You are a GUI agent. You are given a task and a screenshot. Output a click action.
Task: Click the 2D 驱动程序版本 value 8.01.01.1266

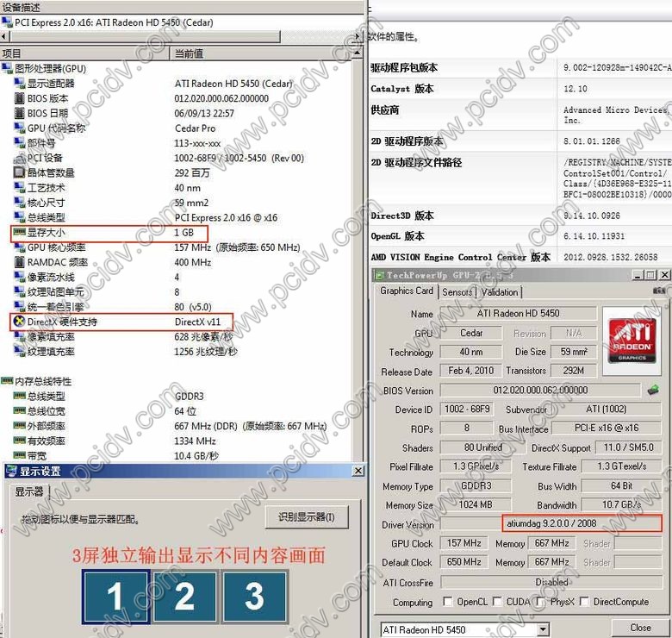[591, 141]
